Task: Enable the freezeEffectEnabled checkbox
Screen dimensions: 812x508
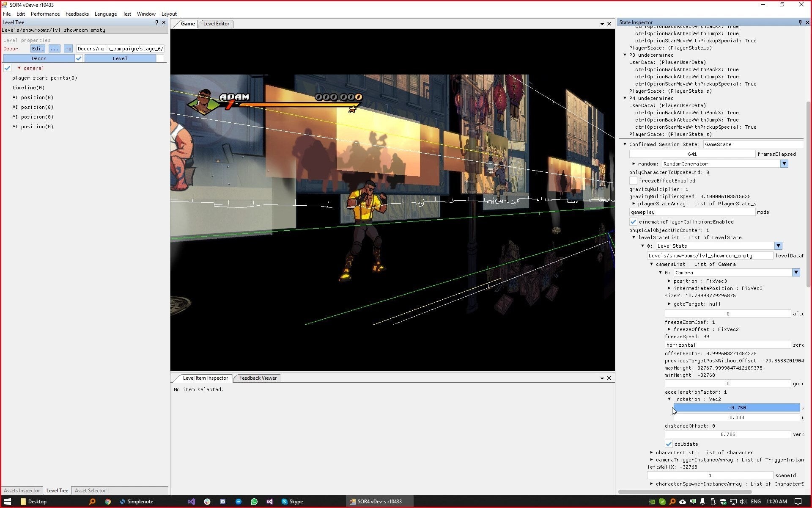Action: (633, 181)
